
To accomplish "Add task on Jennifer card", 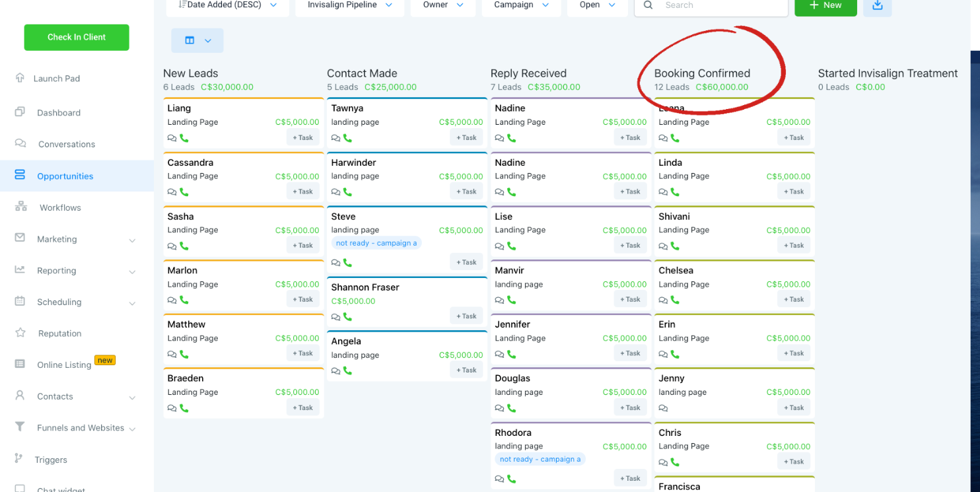I will 631,353.
